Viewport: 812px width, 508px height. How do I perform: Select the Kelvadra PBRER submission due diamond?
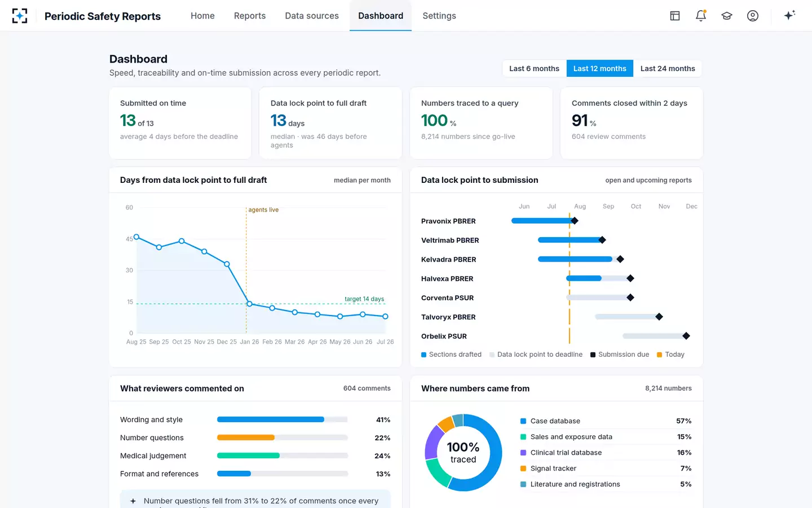(x=620, y=259)
